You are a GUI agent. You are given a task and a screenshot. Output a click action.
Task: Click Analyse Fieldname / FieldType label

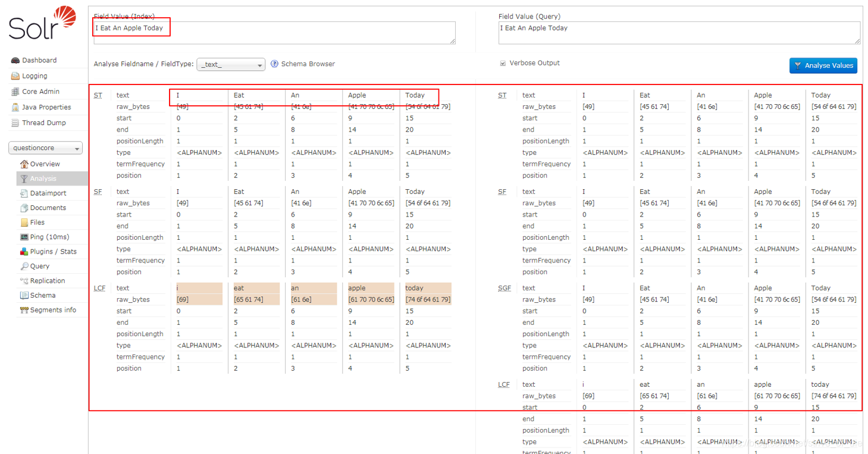click(143, 64)
